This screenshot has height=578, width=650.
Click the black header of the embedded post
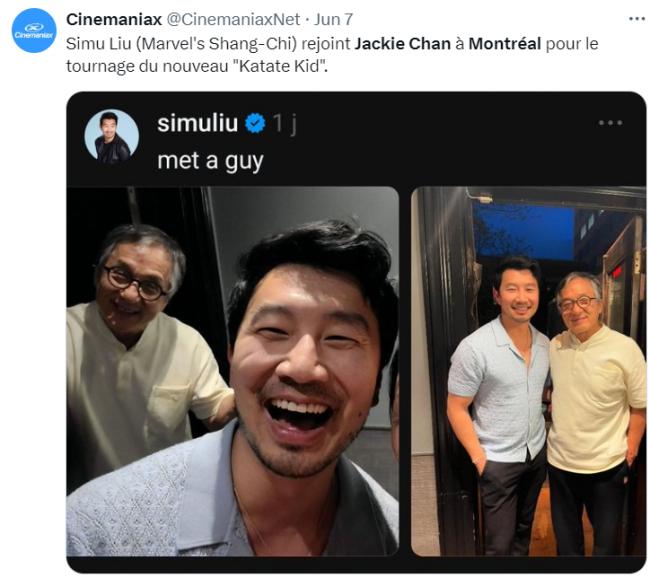point(356,139)
